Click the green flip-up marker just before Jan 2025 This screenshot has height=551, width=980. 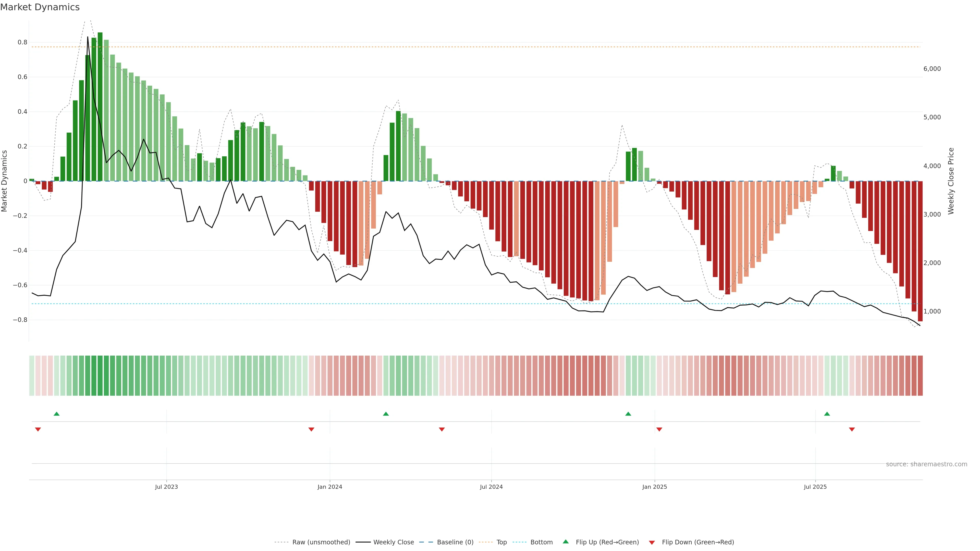click(628, 414)
